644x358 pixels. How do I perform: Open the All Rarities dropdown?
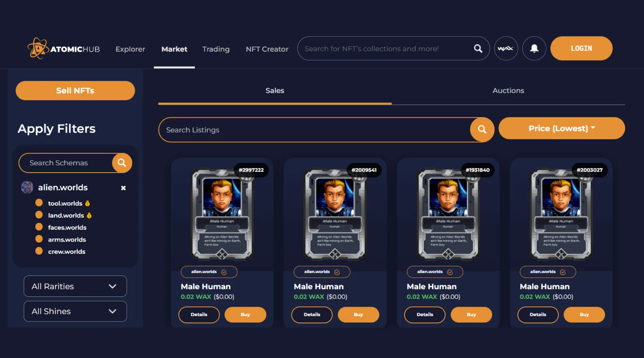tap(75, 286)
